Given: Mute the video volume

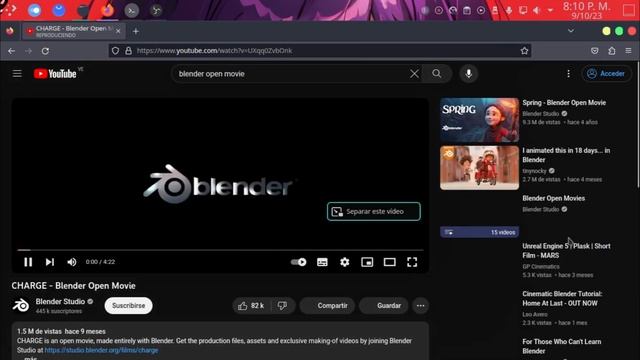Looking at the screenshot, I should pyautogui.click(x=72, y=262).
